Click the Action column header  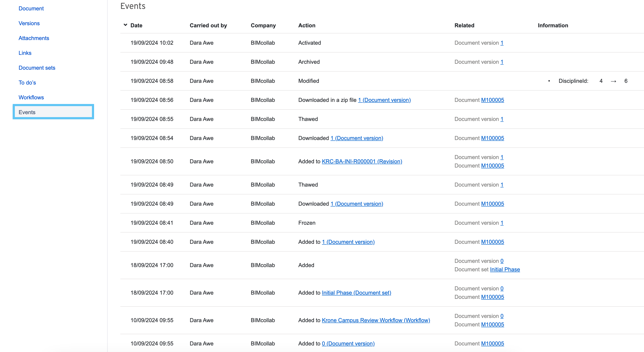pos(307,25)
